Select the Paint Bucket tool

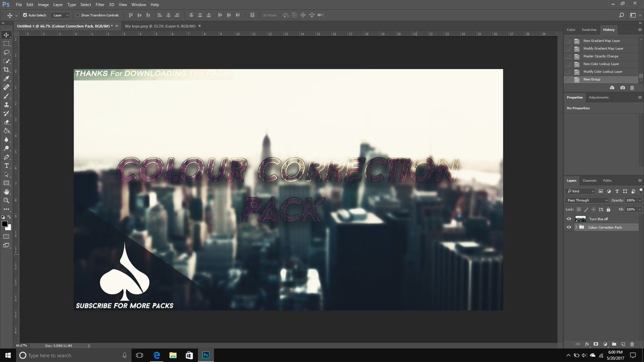(6, 131)
